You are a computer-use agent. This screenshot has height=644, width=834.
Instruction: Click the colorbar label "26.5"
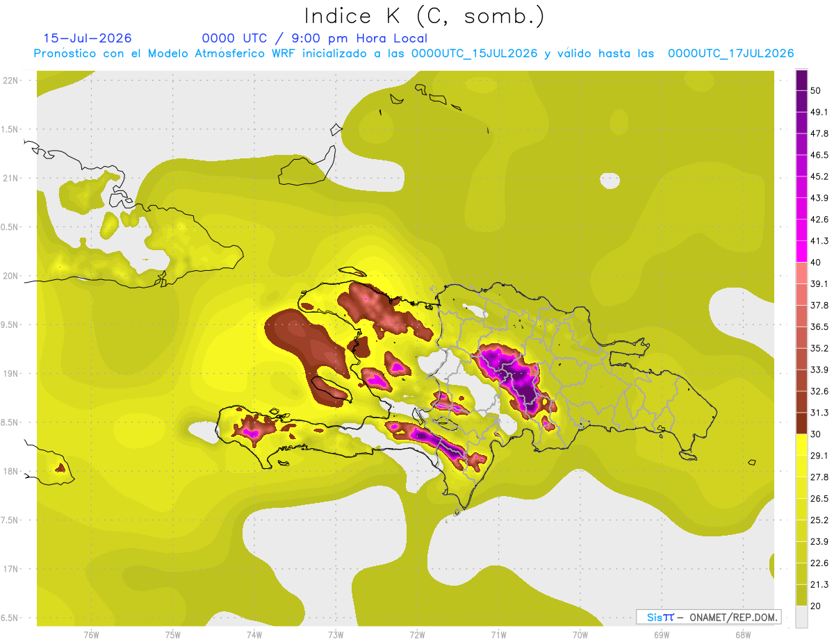click(819, 498)
